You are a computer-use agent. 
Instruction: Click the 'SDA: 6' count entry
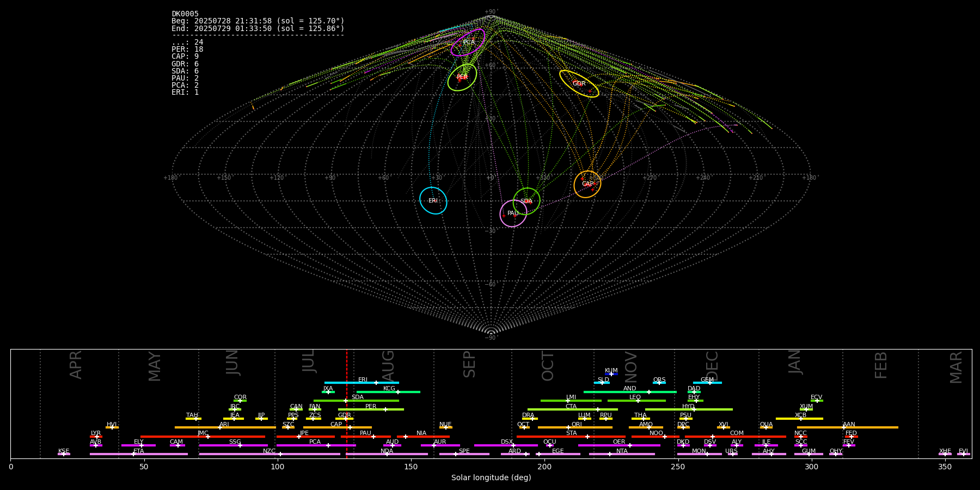click(185, 71)
